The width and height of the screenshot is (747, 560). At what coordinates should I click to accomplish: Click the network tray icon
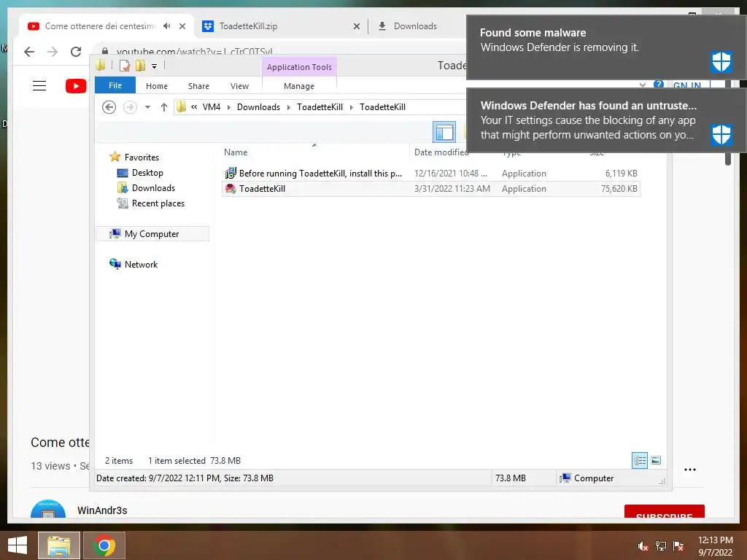click(x=661, y=546)
